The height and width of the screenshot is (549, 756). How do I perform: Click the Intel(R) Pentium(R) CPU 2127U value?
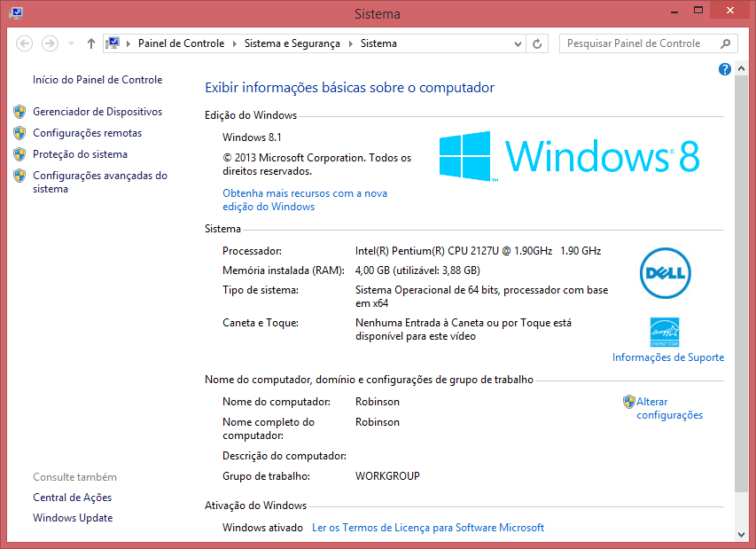tap(478, 251)
